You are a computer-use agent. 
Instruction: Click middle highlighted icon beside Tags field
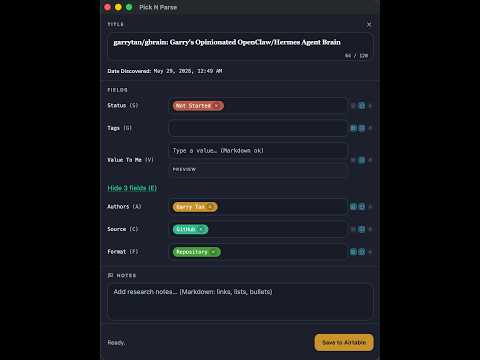(361, 128)
